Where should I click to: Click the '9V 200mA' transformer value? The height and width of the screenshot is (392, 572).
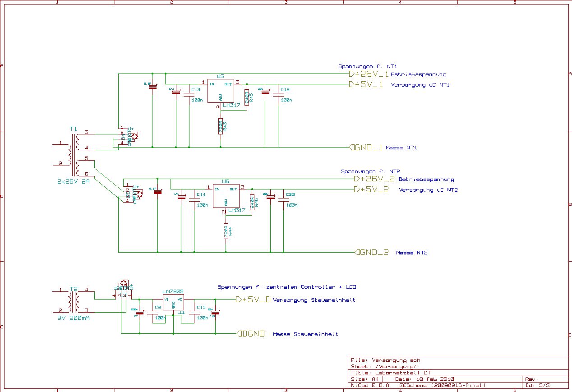point(74,317)
